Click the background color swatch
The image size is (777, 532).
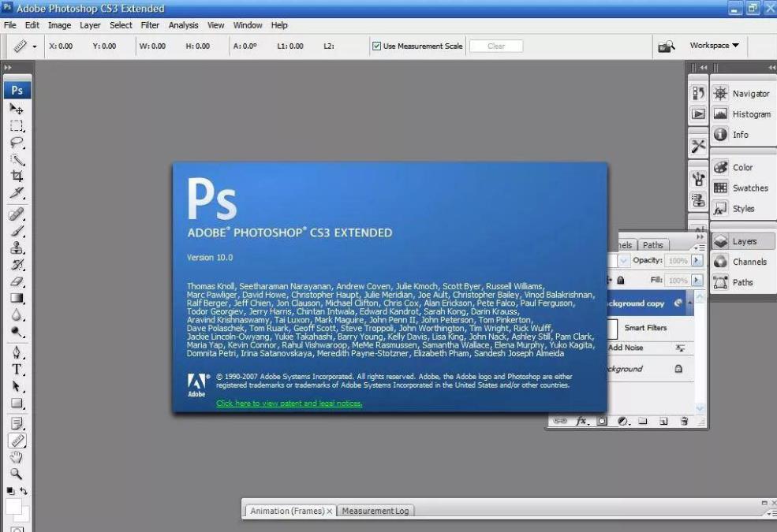24,514
